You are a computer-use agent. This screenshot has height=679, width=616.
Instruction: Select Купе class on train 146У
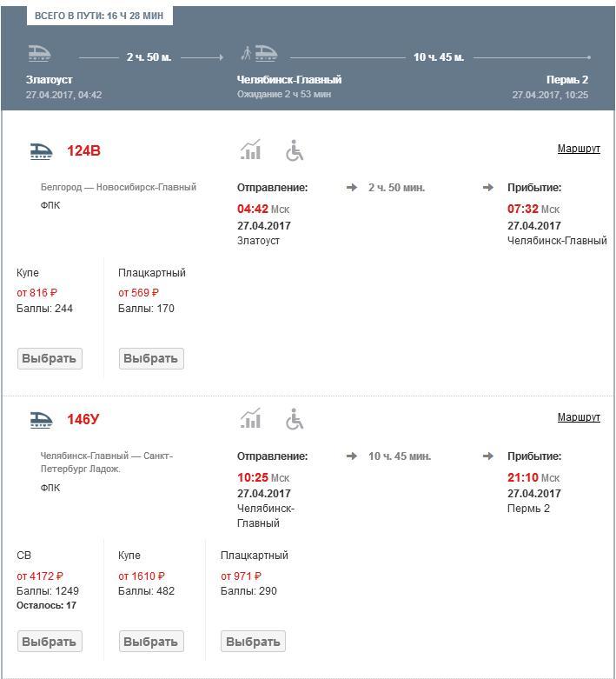(x=151, y=642)
